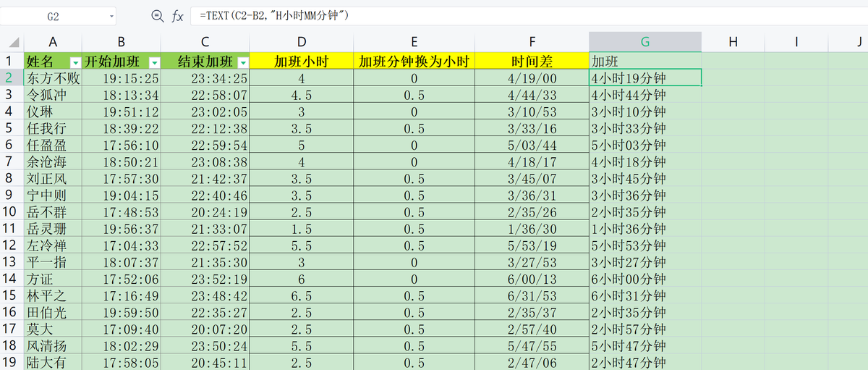Select the cell 风清扬
868x370 pixels.
(x=53, y=345)
